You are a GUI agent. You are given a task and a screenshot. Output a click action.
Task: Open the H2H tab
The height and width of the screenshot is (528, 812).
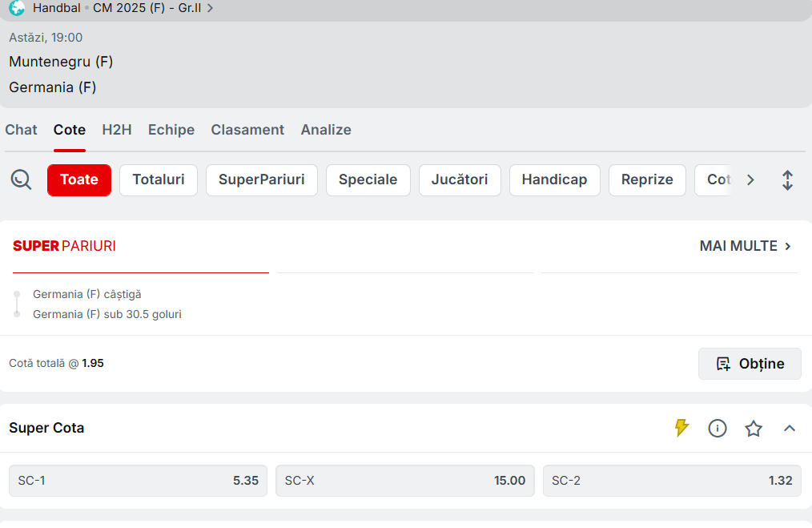click(x=117, y=130)
